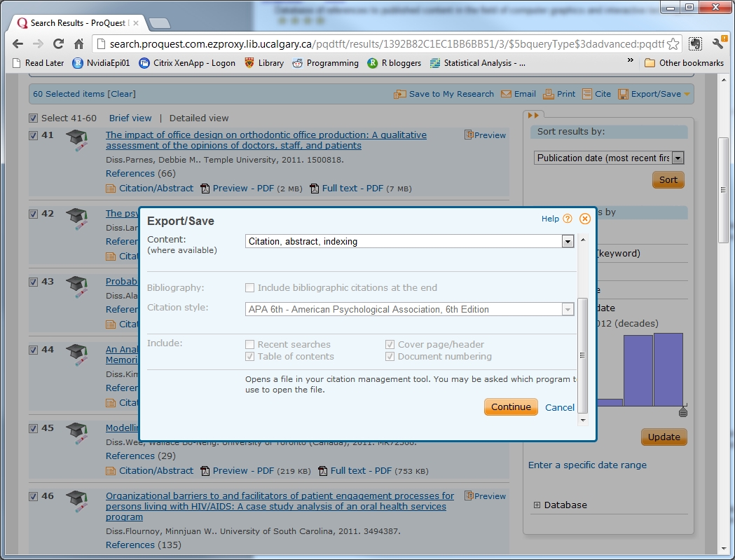
Task: Click the publication date slider handle
Action: click(683, 412)
